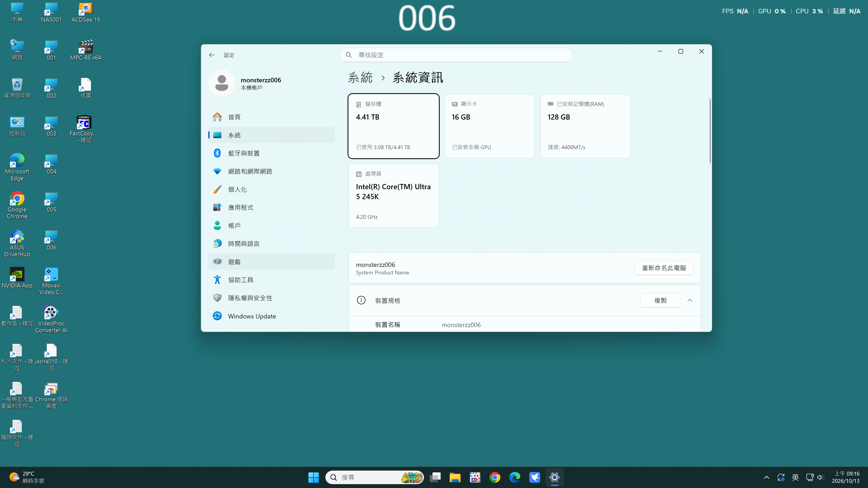
Task: Show hidden tray icons chevron
Action: (766, 477)
